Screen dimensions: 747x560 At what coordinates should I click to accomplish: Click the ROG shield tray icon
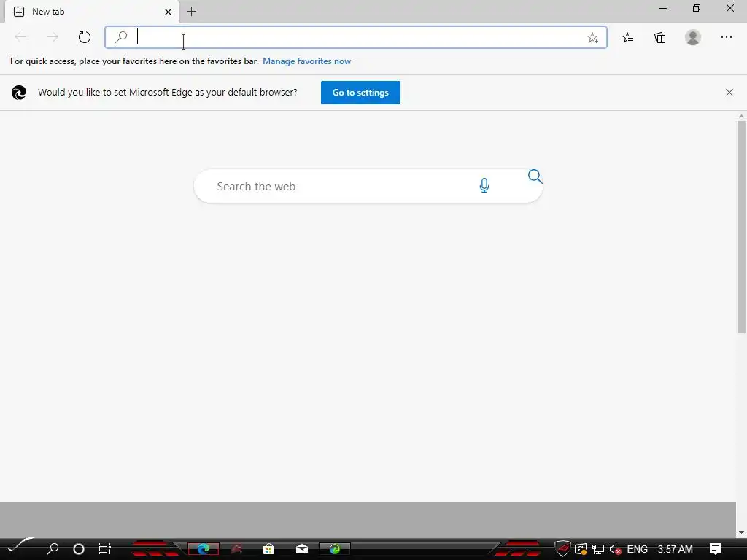pyautogui.click(x=562, y=549)
